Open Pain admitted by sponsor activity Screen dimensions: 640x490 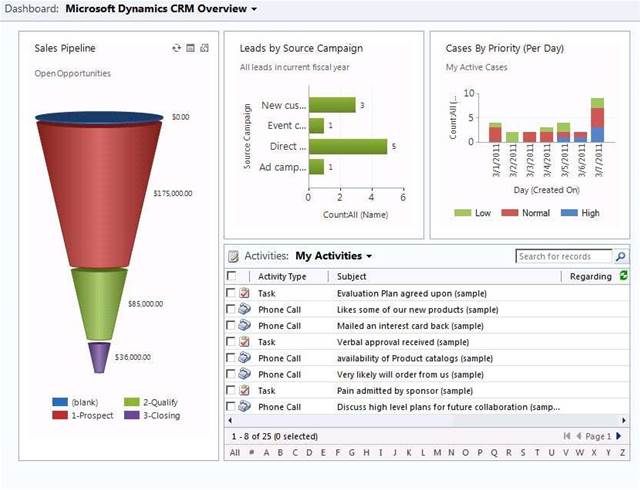click(405, 391)
